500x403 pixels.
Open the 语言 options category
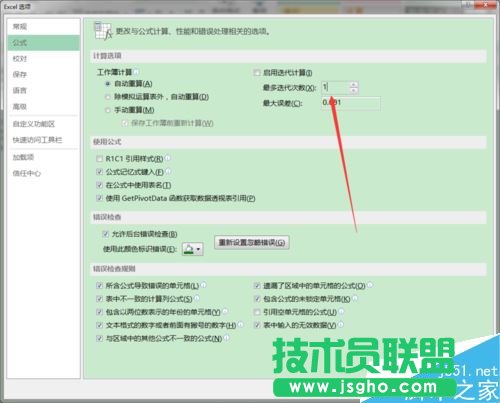[43, 90]
